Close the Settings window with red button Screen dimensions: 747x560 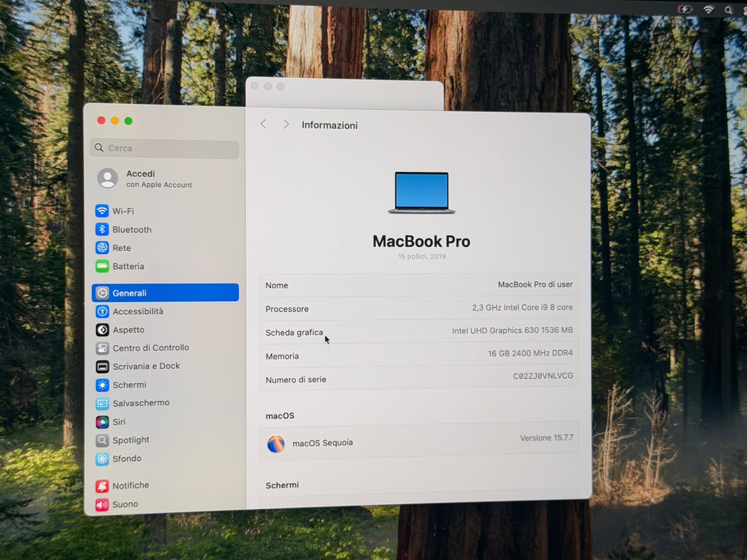(101, 121)
